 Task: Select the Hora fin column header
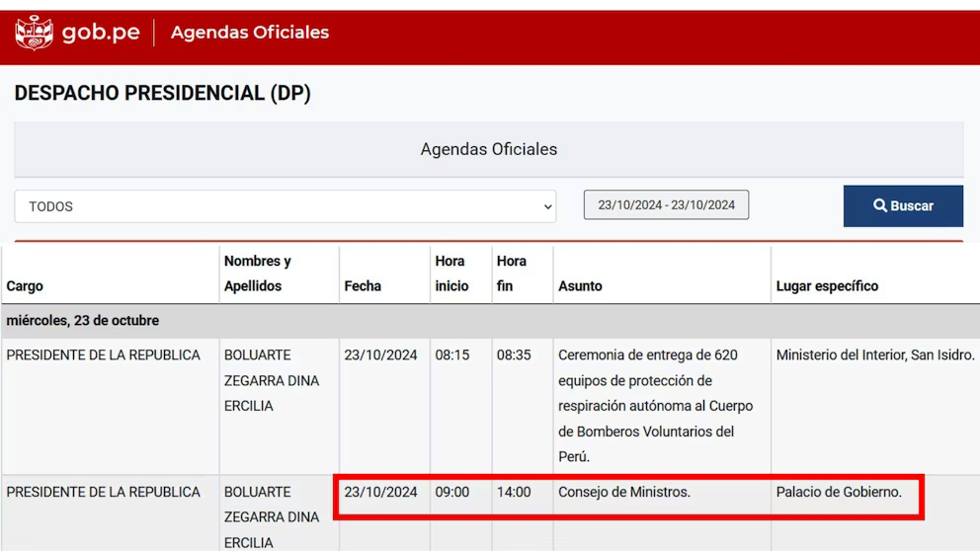tap(512, 274)
